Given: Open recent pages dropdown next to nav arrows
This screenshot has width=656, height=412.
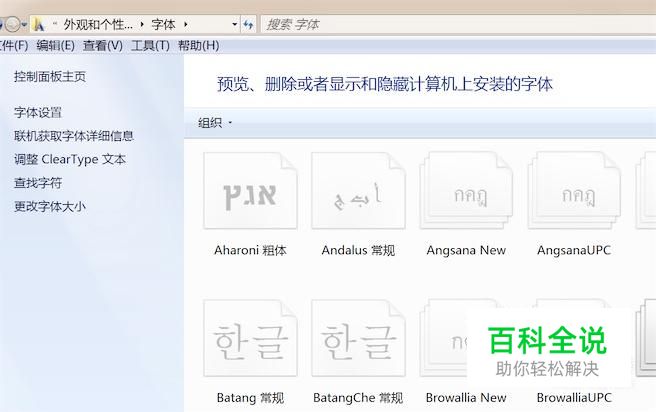Looking at the screenshot, I should coord(24,25).
